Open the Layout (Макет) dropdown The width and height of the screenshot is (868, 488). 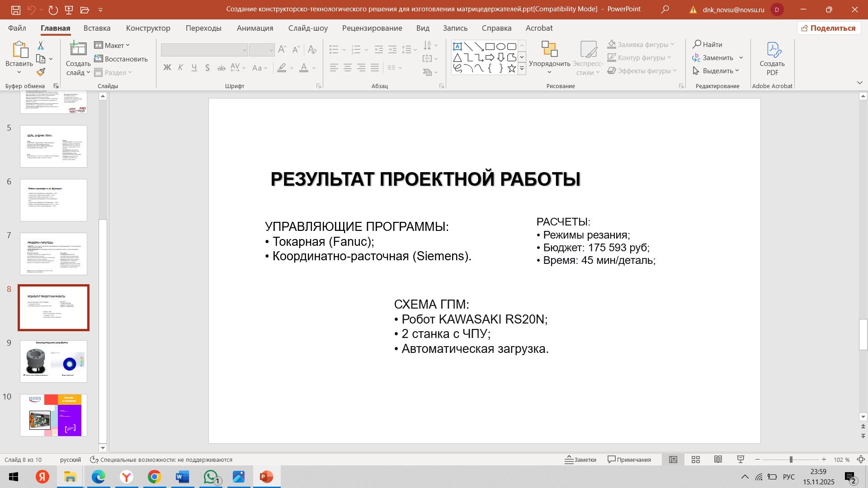(112, 45)
